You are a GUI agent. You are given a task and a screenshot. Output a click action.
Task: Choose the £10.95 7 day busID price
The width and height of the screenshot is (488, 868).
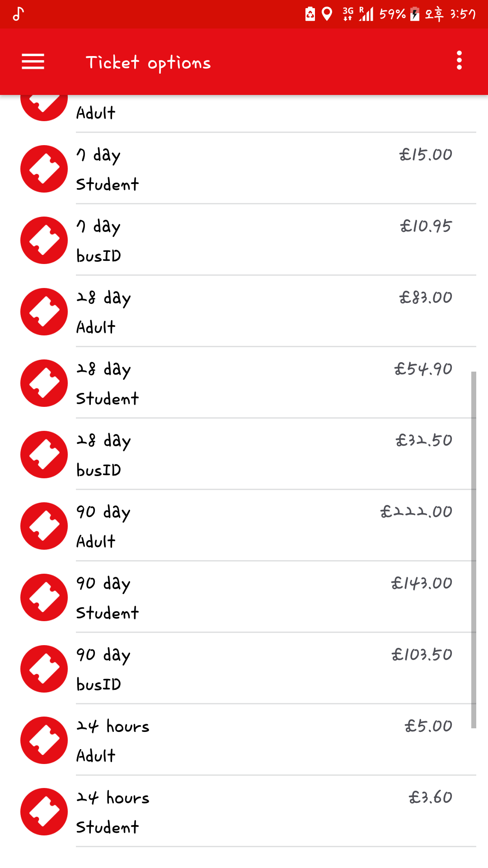pyautogui.click(x=426, y=226)
